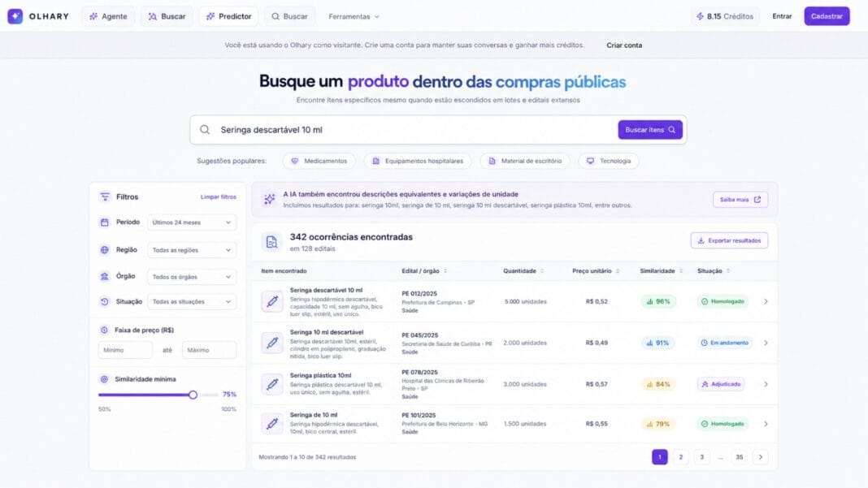Select the Tecnologia suggestion chip
Image resolution: width=868 pixels, height=488 pixels.
coord(609,161)
